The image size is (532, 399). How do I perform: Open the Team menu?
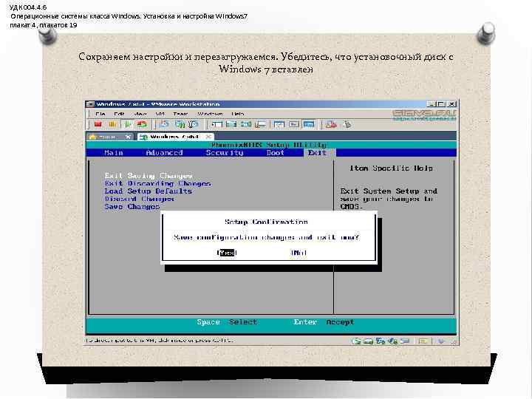[180, 114]
